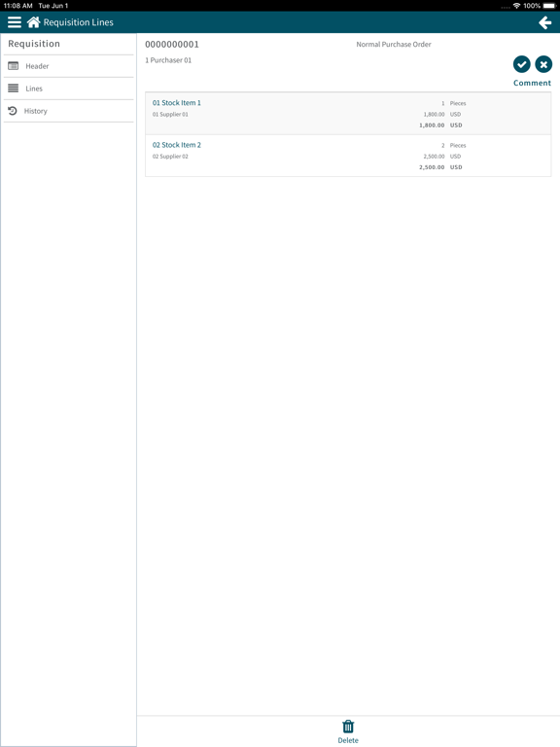Click the Comment link
Screen dimensions: 560x747
[532, 83]
